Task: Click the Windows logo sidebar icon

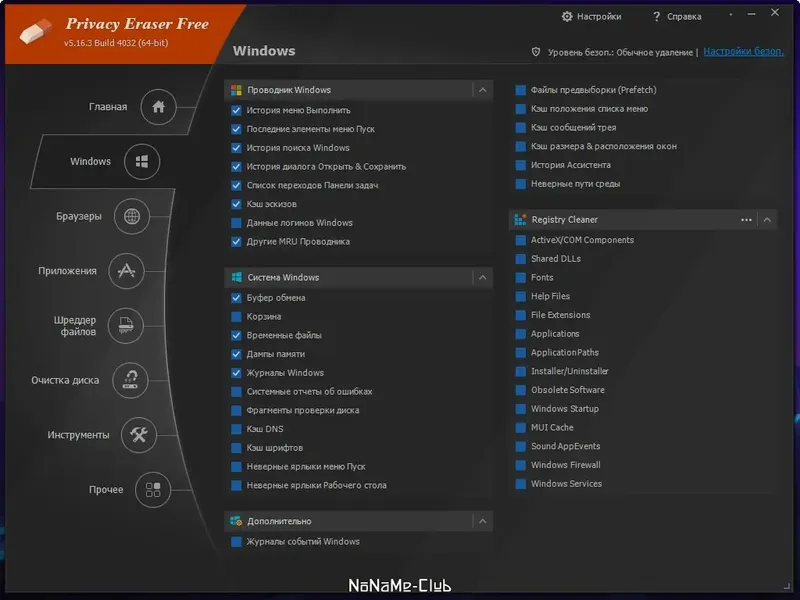Action: pos(142,161)
